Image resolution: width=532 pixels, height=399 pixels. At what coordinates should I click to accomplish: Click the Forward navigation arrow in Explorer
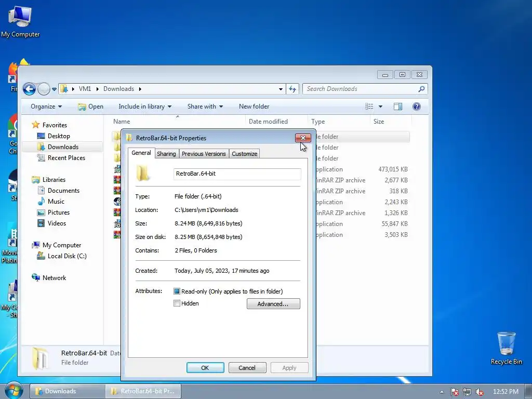(x=44, y=89)
